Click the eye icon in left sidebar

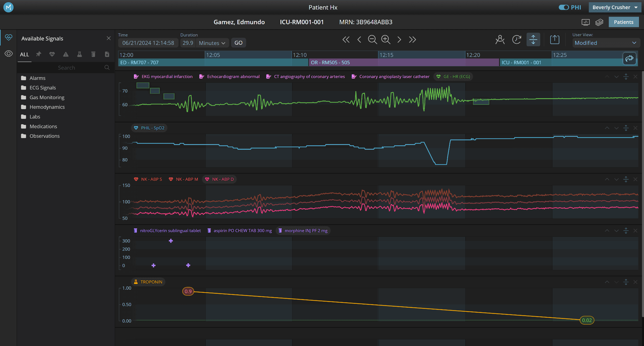[8, 53]
